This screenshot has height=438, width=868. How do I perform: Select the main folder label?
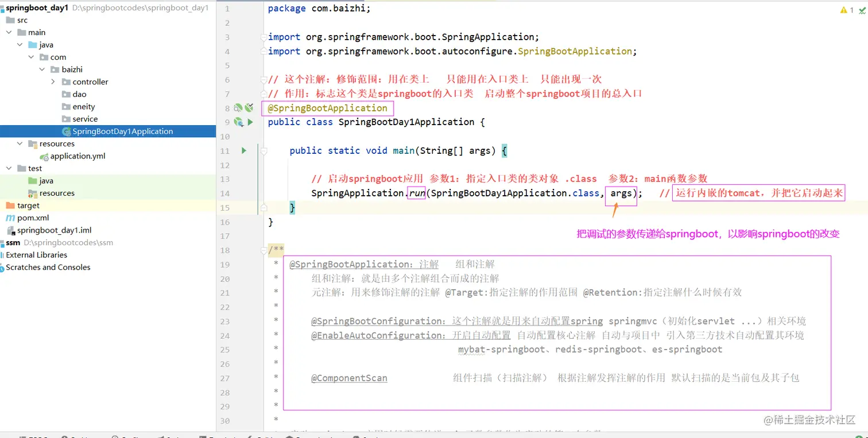[x=37, y=33]
